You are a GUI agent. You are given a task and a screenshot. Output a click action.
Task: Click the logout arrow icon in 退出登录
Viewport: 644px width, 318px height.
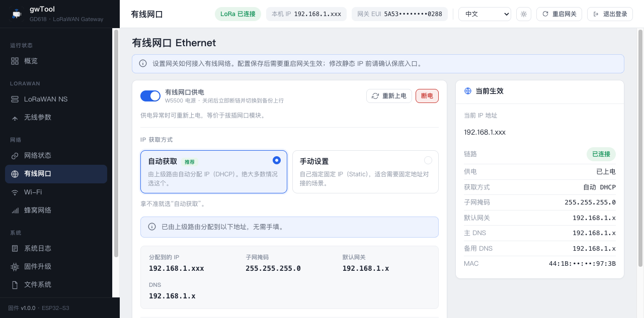596,14
